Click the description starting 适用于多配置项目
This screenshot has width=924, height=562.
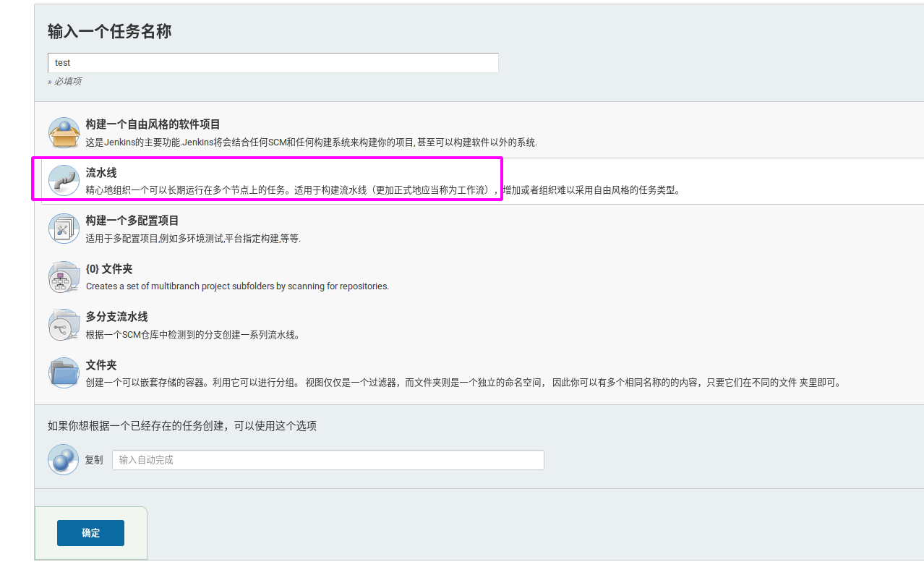click(x=193, y=239)
